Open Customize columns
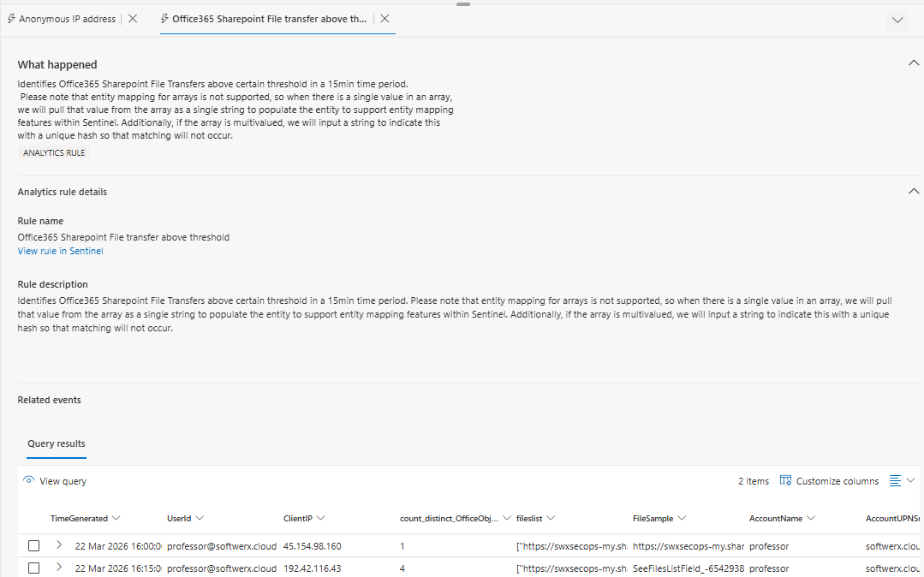 pos(837,481)
